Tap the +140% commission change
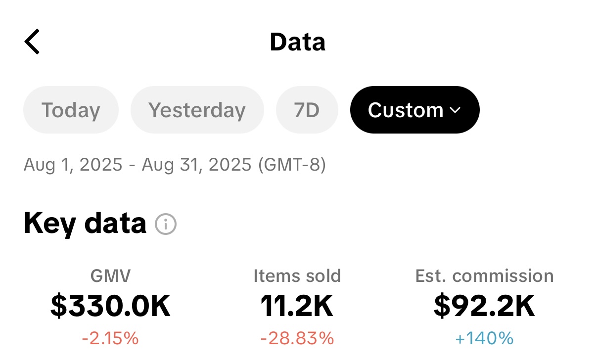This screenshot has width=596, height=364. click(485, 339)
